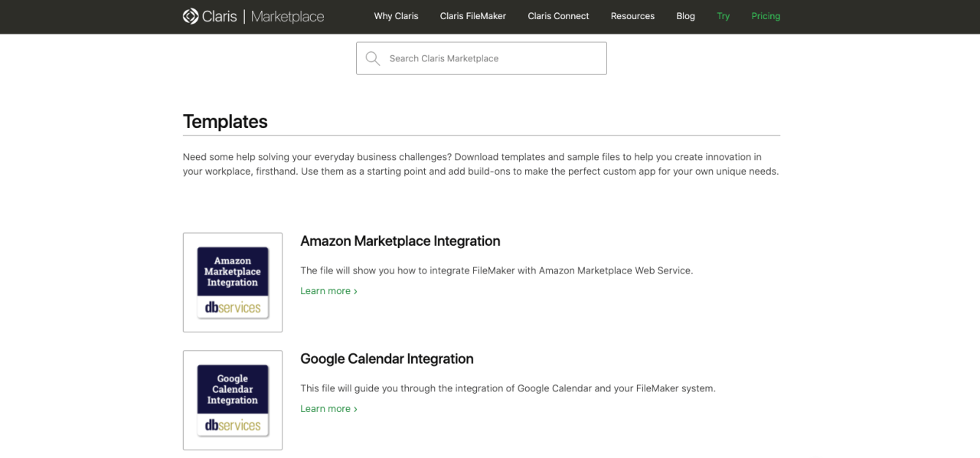Open the Claris Connect menu
This screenshot has width=980, height=458.
click(x=558, y=16)
